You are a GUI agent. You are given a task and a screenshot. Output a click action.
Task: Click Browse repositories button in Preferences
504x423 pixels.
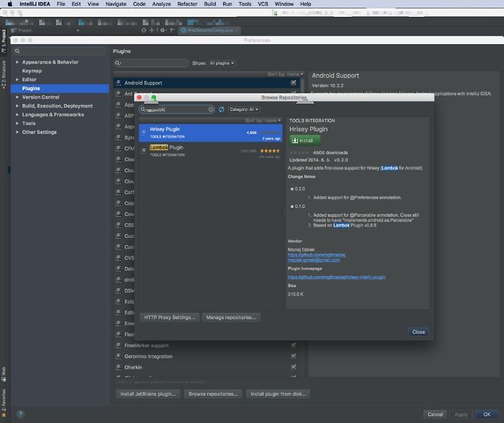[x=213, y=394]
